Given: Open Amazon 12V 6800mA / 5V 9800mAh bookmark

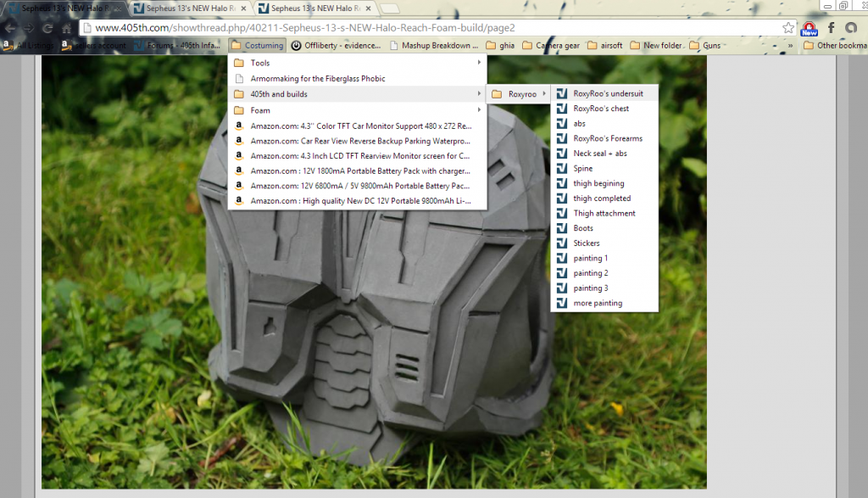Looking at the screenshot, I should [357, 186].
